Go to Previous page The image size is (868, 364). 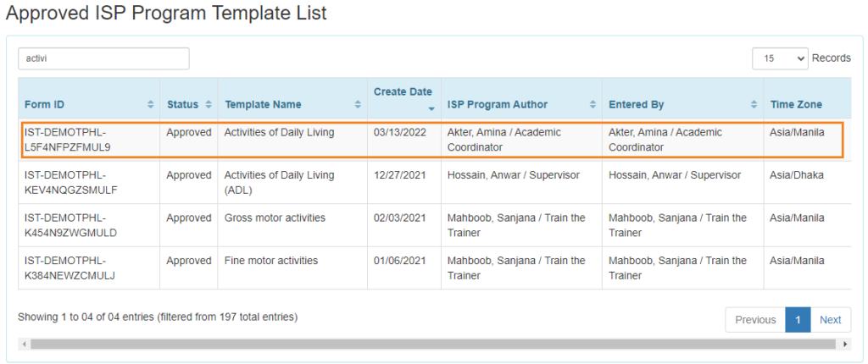755,320
